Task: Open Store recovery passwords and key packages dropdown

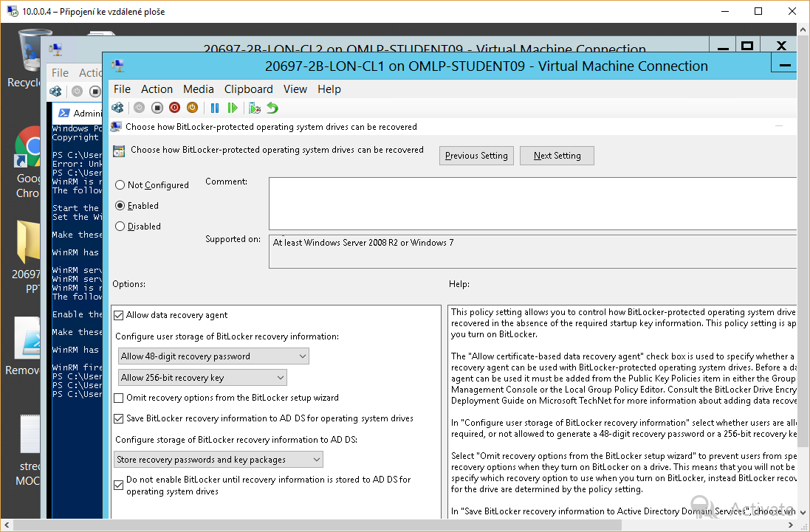Action: point(219,459)
